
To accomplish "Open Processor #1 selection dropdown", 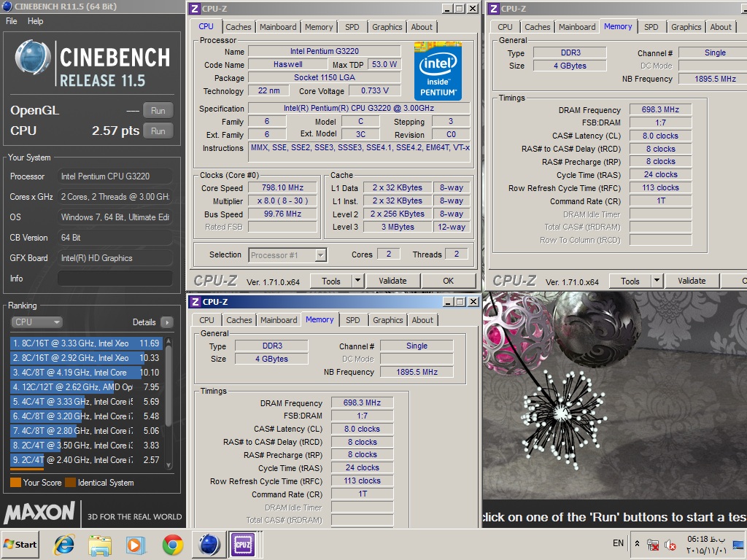I will coord(287,255).
